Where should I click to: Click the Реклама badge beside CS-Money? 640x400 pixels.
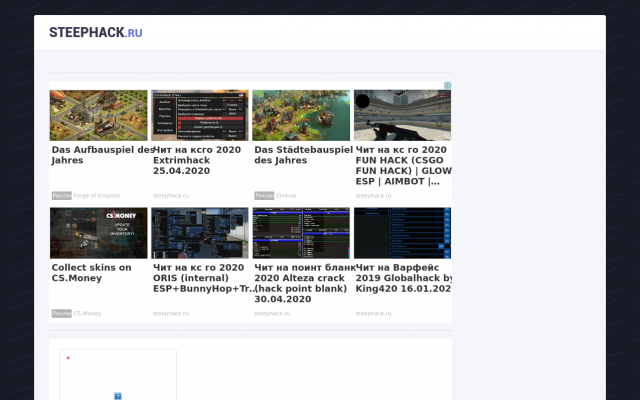click(x=62, y=313)
